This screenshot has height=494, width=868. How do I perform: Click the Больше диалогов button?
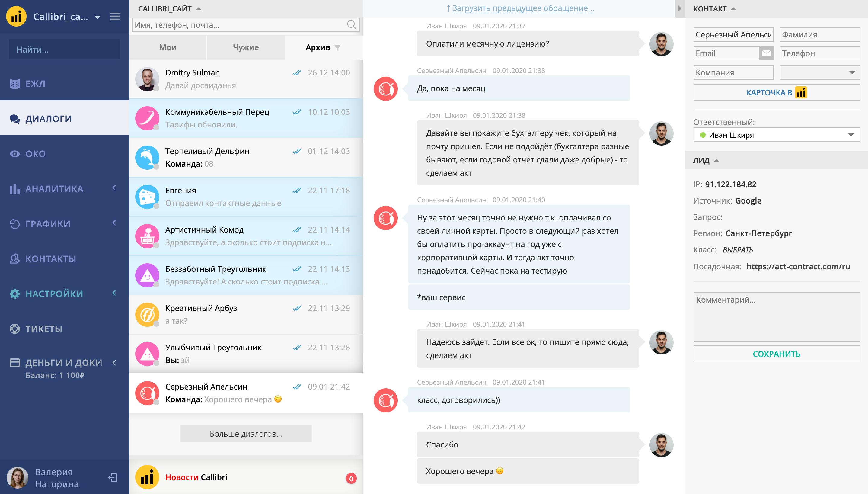(x=246, y=434)
